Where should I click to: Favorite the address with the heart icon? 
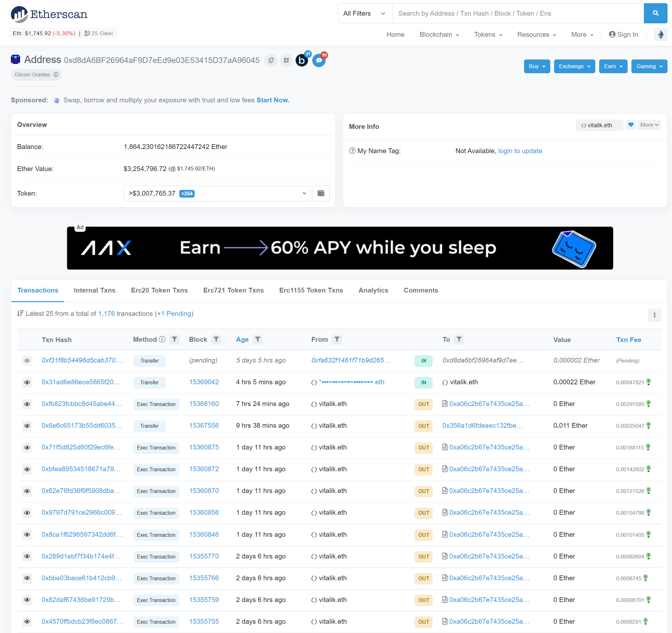(631, 125)
